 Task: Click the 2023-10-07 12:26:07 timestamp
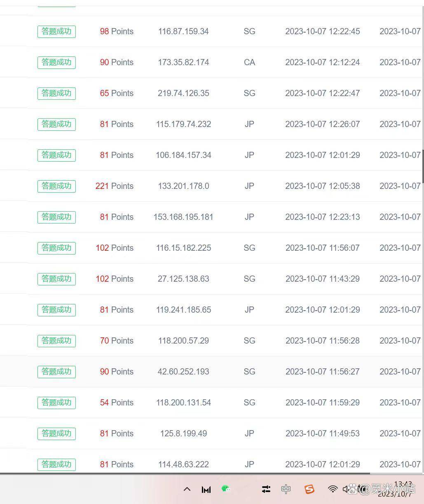click(322, 124)
